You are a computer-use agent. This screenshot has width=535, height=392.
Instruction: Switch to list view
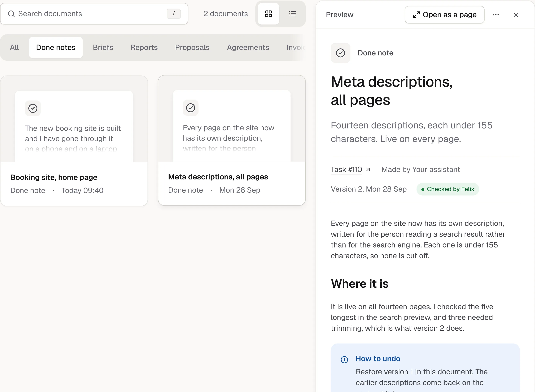click(x=292, y=14)
